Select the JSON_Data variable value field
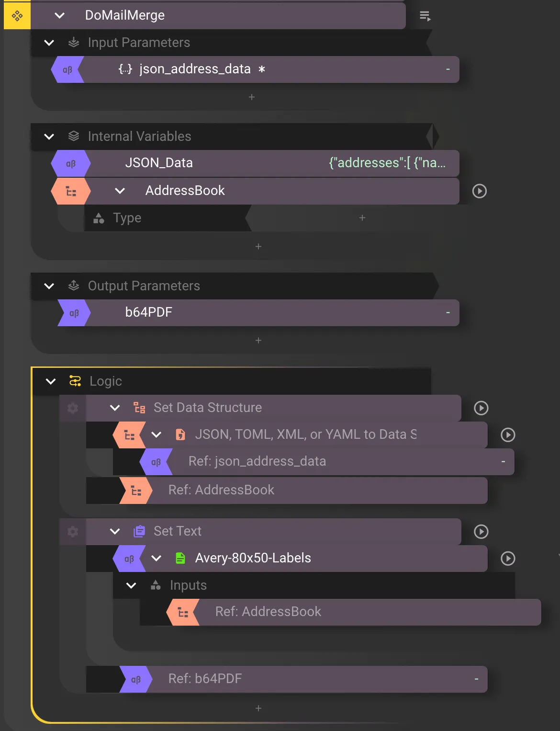Screen dimensions: 560x731 coord(387,163)
